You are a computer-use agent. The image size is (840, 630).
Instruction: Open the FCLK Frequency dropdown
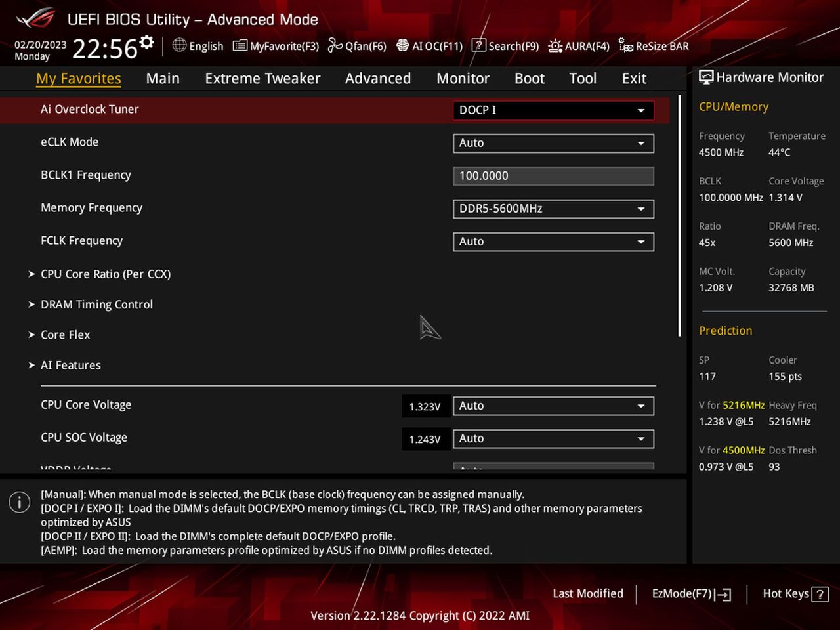pyautogui.click(x=553, y=241)
